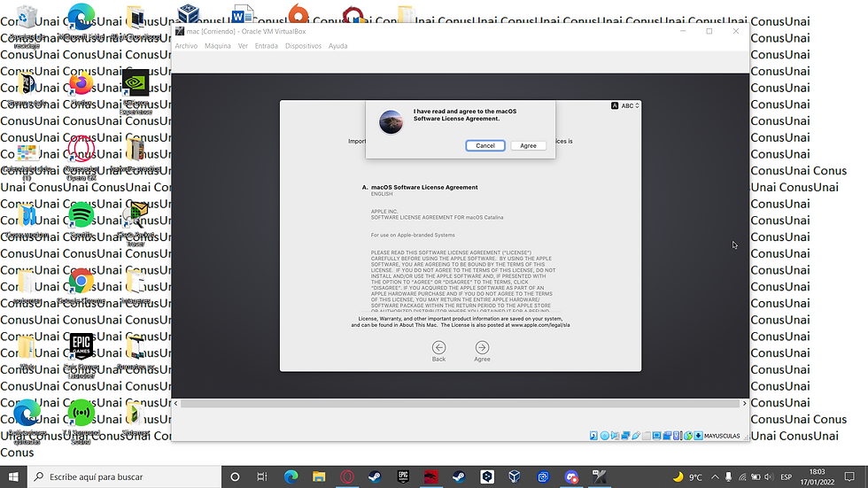This screenshot has width=868, height=488.
Task: Select the green sound app desktop shortcut
Action: tap(81, 422)
